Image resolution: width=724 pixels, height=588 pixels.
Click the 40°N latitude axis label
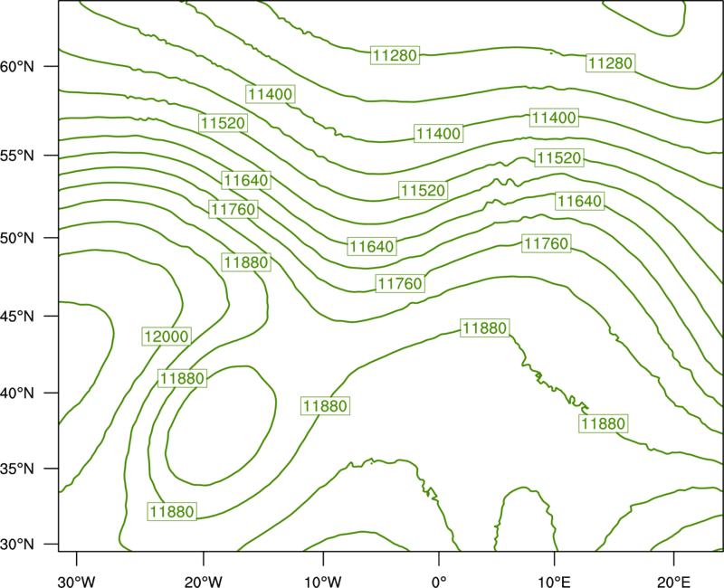tap(17, 394)
